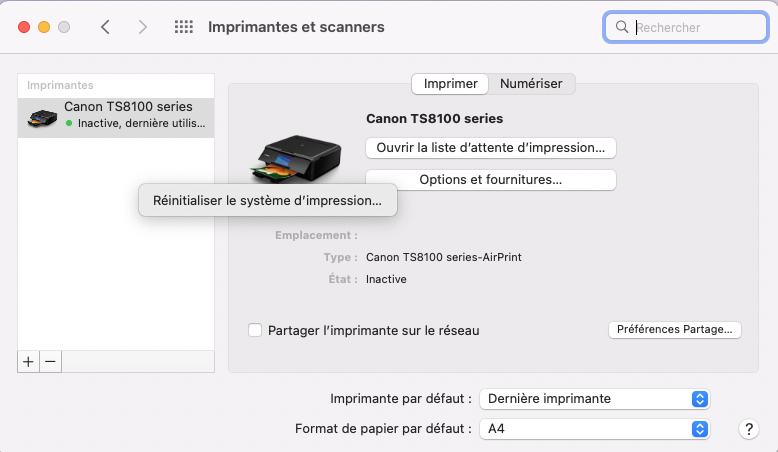The height and width of the screenshot is (452, 778).
Task: Click Options et fournitures button
Action: [x=491, y=180]
